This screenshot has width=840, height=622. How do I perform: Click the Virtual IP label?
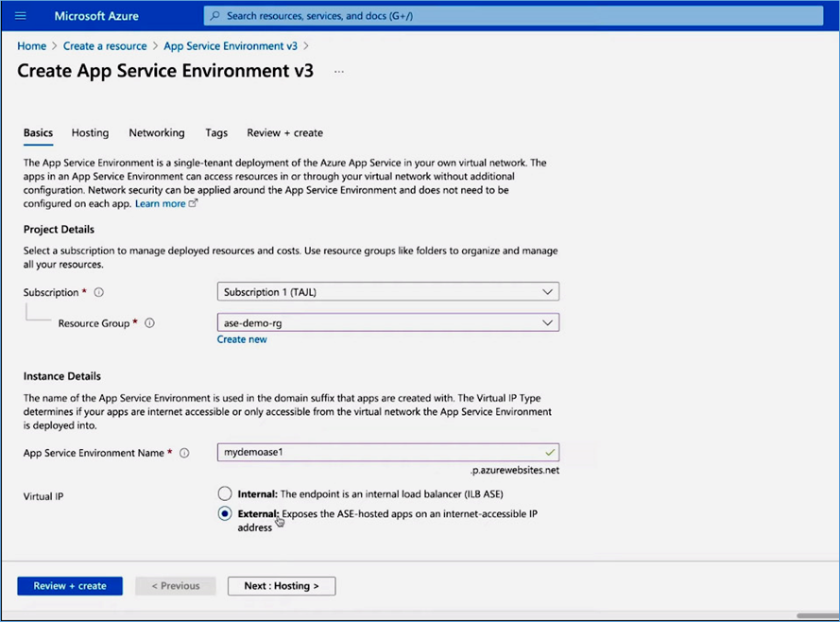pos(43,496)
